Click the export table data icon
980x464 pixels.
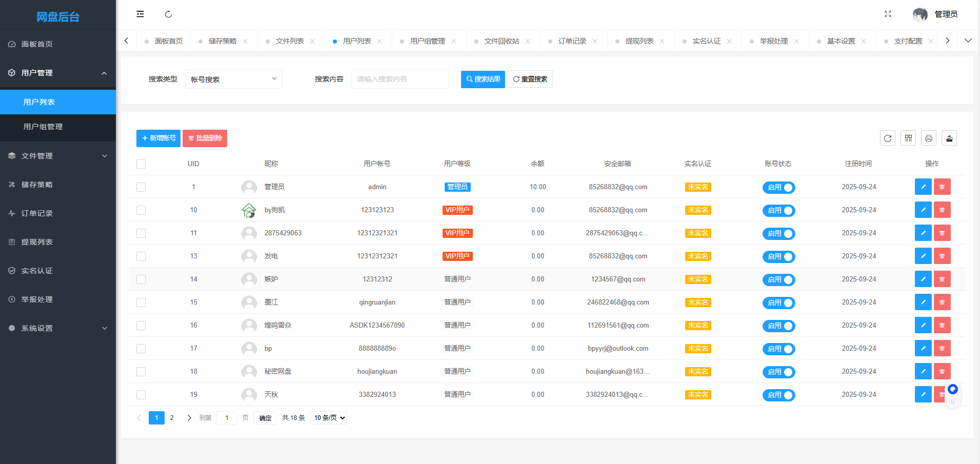point(949,138)
